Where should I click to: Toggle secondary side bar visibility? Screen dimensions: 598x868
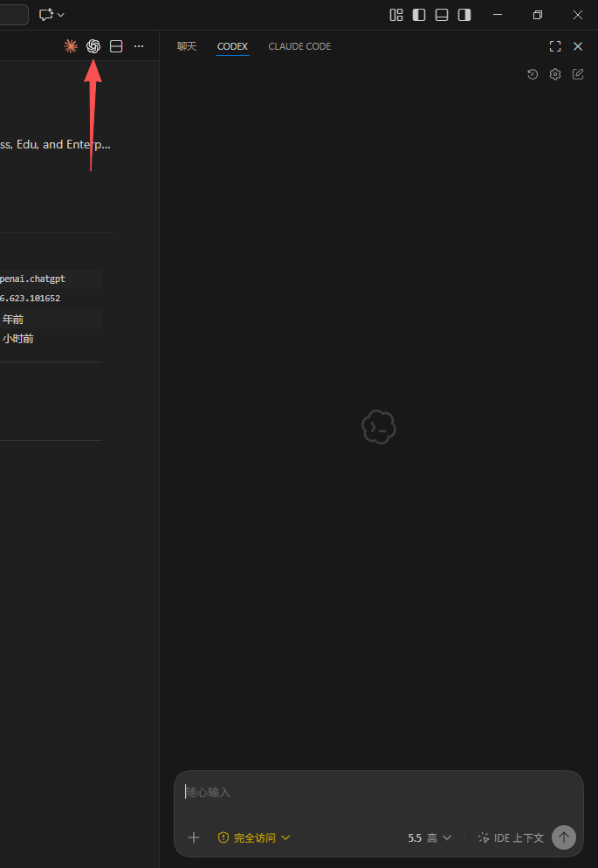(464, 15)
